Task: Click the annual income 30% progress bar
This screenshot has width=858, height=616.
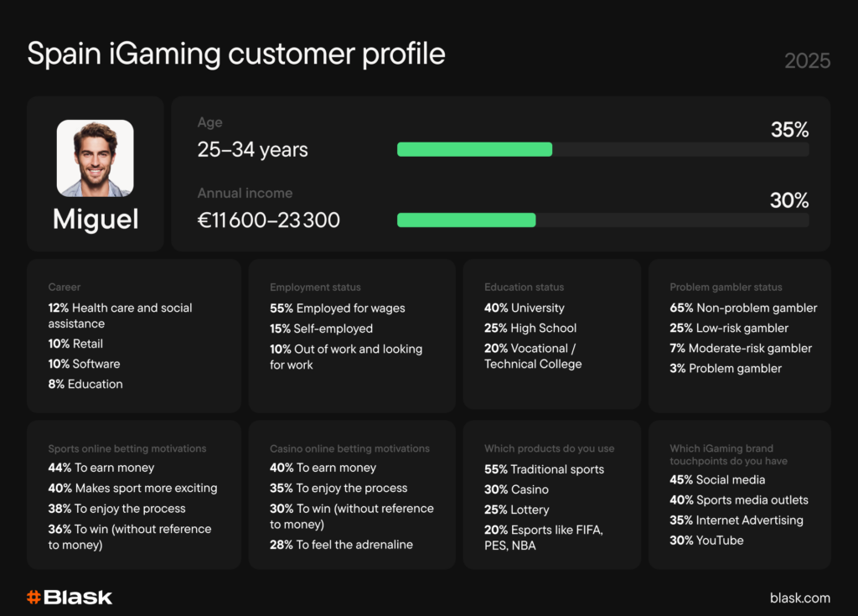Action: 602,220
